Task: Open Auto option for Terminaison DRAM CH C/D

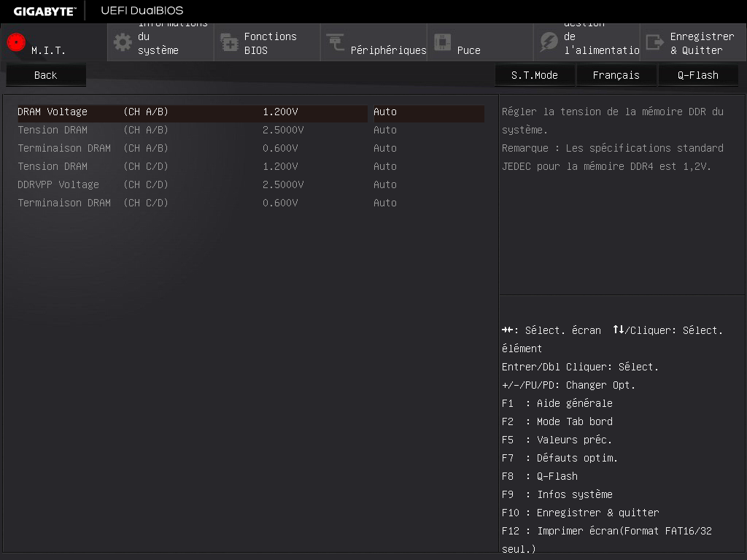Action: (x=385, y=203)
